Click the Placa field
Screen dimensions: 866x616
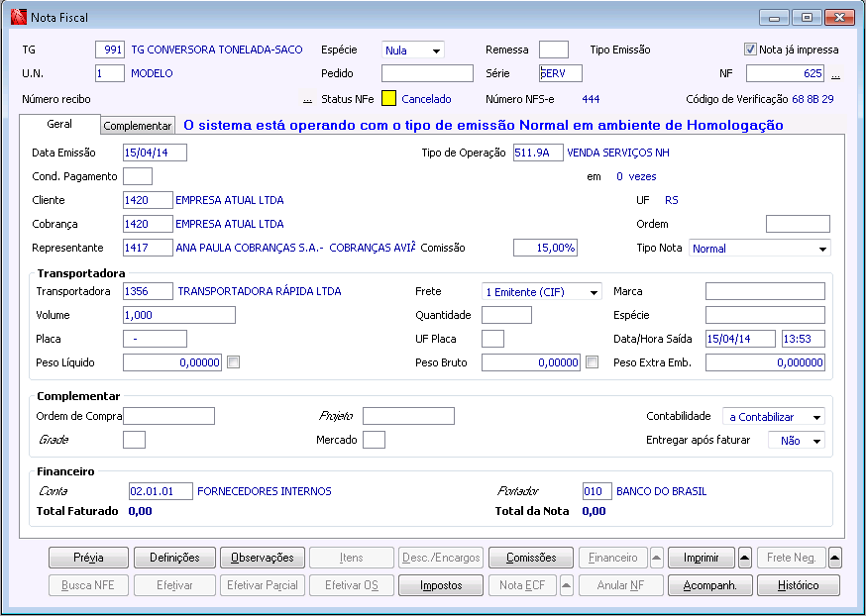(155, 339)
